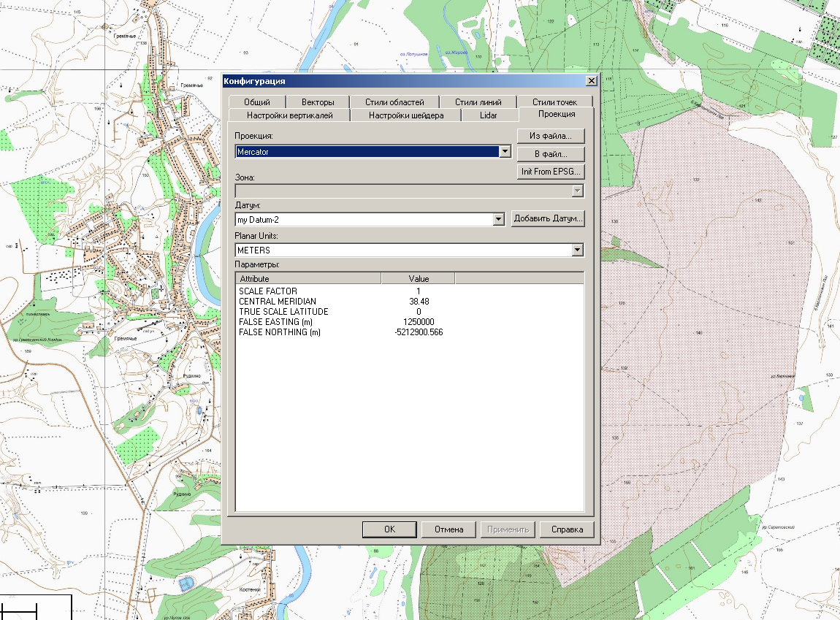The height and width of the screenshot is (620, 840).
Task: Click the Добавить Датум button
Action: [548, 218]
